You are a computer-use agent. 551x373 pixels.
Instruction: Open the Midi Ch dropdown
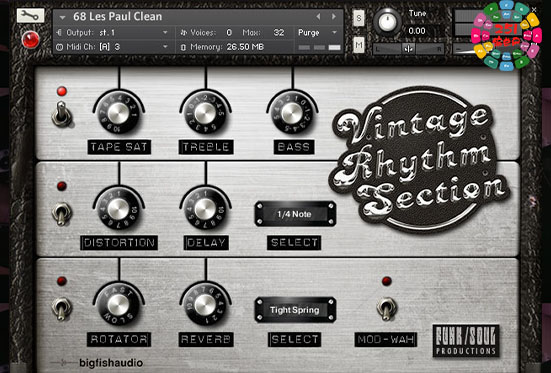166,47
